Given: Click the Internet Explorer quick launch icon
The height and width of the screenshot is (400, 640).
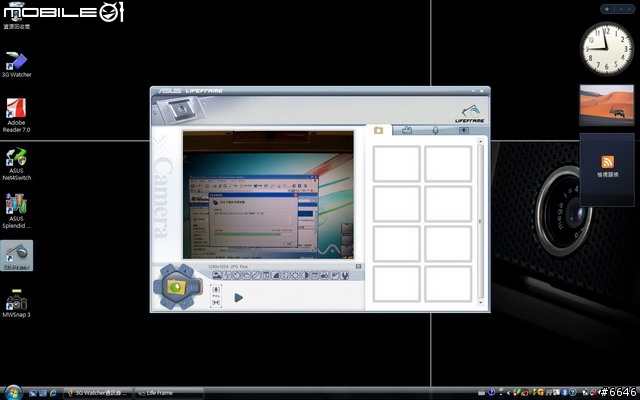Looking at the screenshot, I should click(x=53, y=393).
